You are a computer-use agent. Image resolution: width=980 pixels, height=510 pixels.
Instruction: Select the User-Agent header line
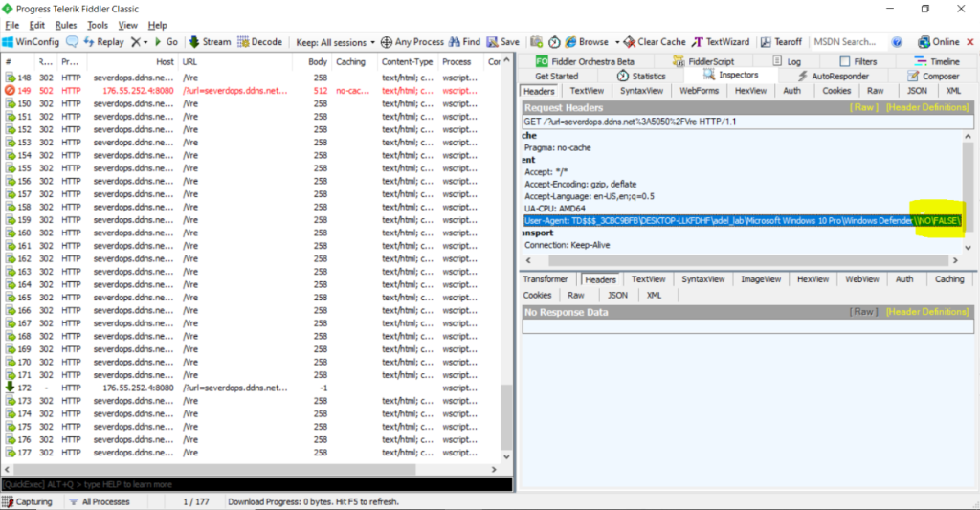[743, 221]
